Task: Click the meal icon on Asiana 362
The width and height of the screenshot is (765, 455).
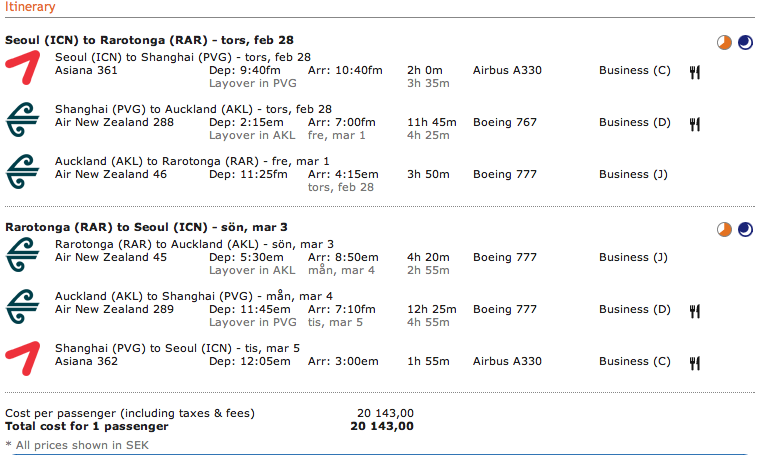Action: [x=694, y=362]
